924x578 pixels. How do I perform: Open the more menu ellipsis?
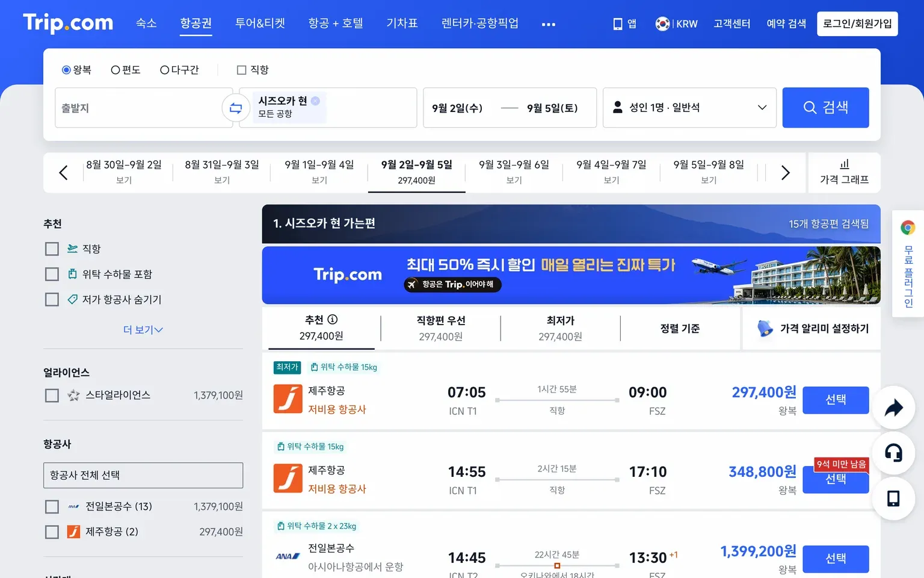(x=549, y=25)
